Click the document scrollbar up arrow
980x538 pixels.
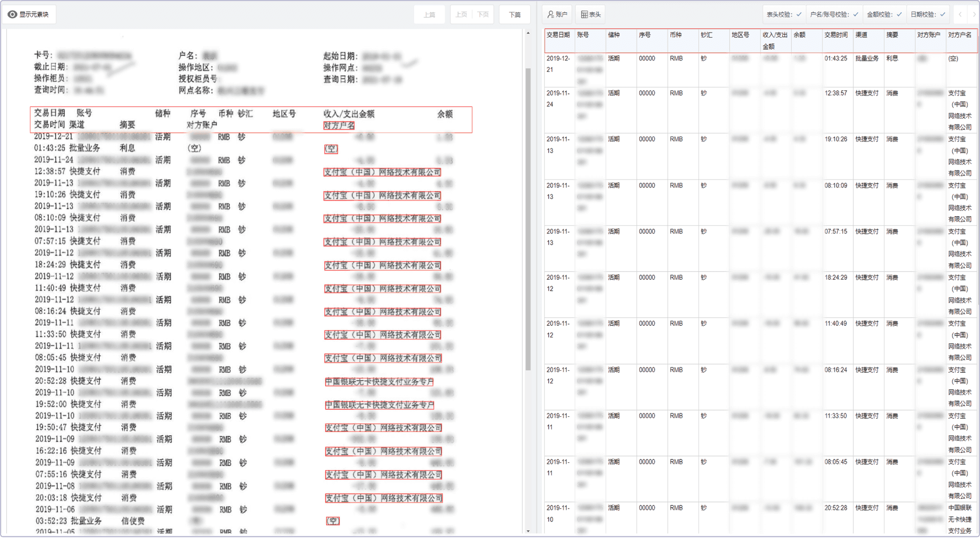[528, 33]
